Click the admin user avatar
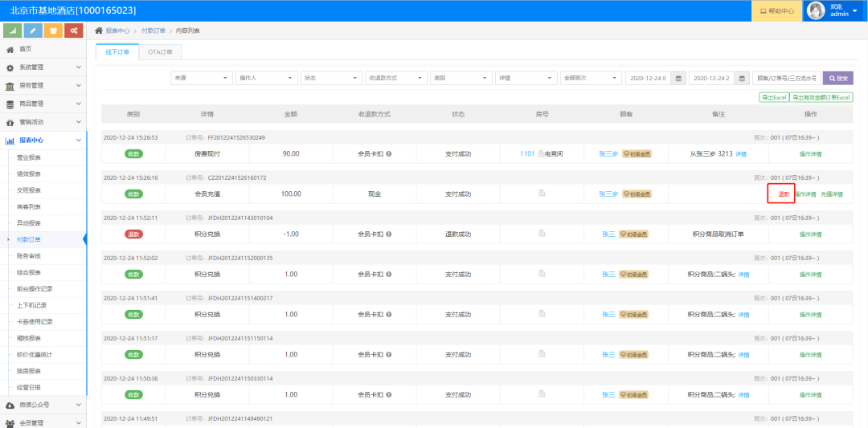The height and width of the screenshot is (428, 868). [x=816, y=10]
